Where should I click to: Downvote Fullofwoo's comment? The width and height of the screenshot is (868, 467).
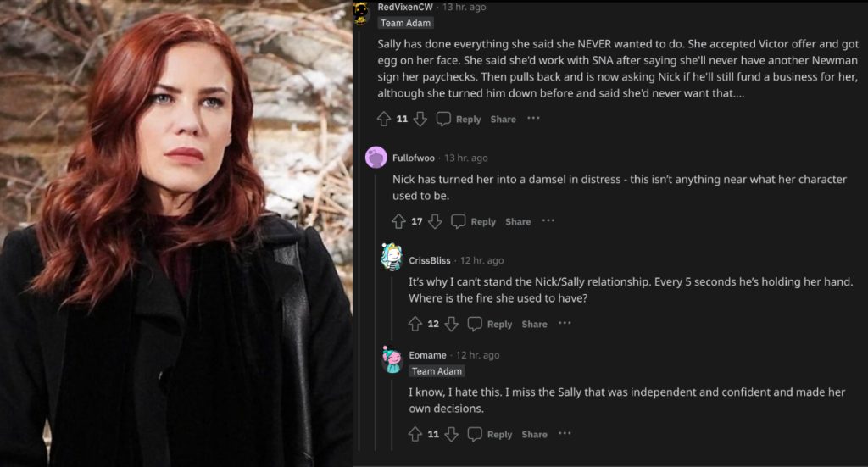coord(436,221)
